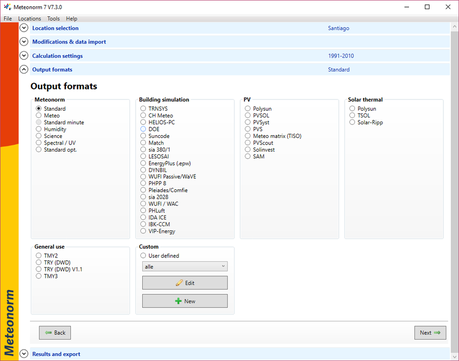This screenshot has height=361, width=459.
Task: Select the PHLuft format
Action: pos(143,210)
